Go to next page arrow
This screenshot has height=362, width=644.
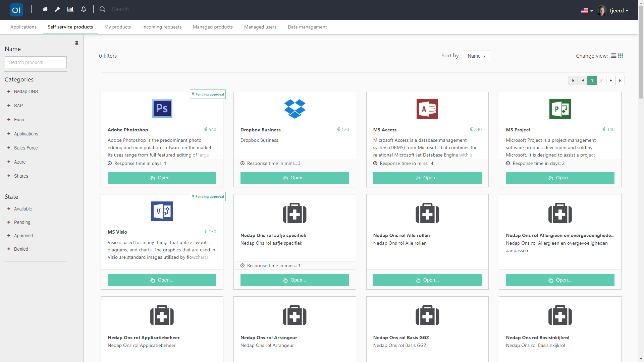pos(611,80)
